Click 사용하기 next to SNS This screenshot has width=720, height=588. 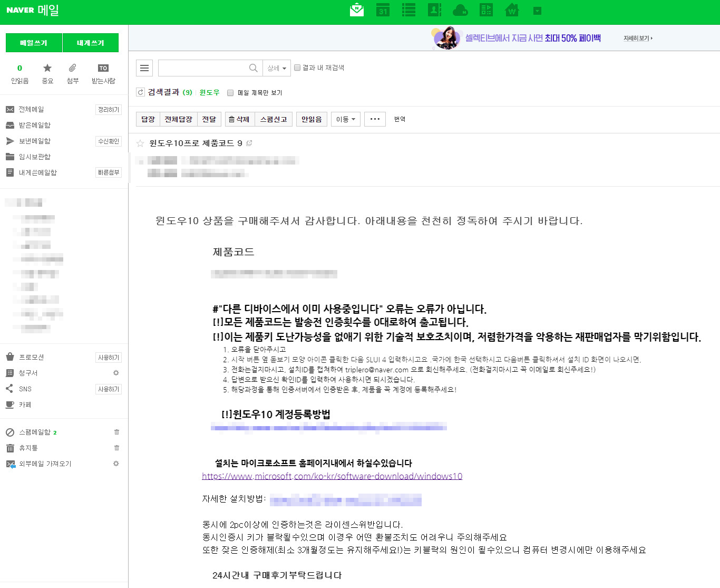coord(109,389)
